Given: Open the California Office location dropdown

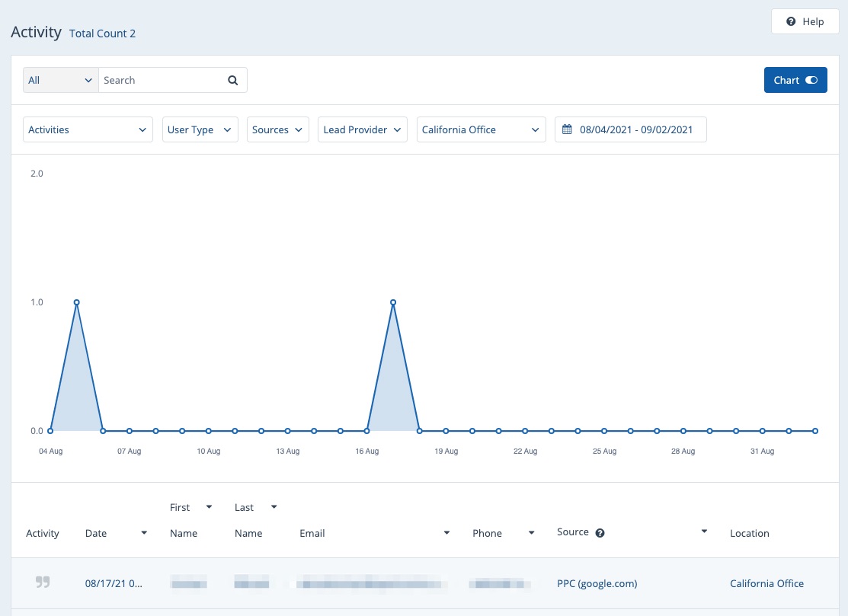Looking at the screenshot, I should tap(481, 129).
